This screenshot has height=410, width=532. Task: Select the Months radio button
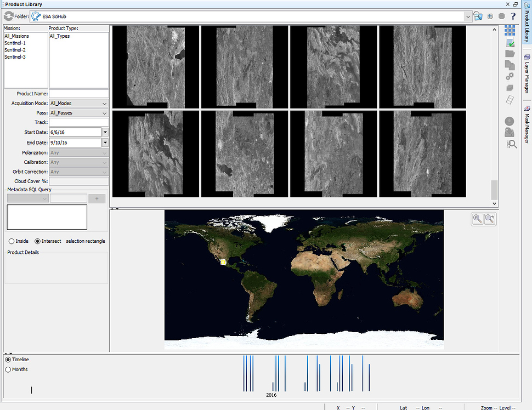pyautogui.click(x=8, y=369)
